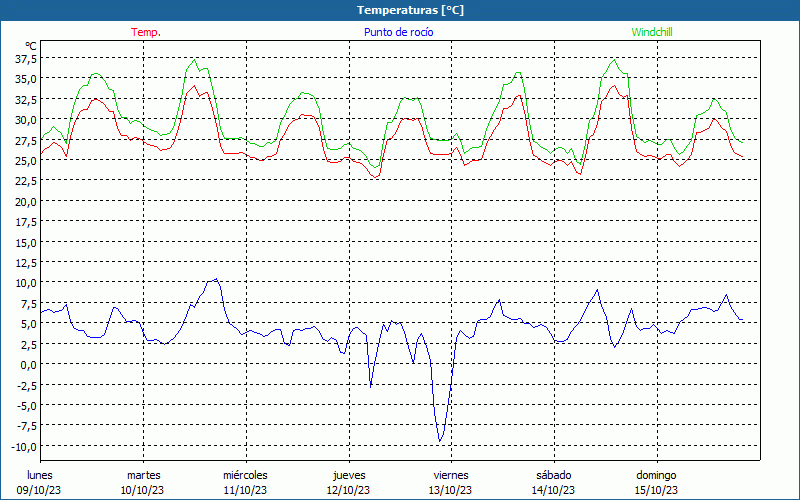Click the 11/10/23 date label

[x=245, y=490]
